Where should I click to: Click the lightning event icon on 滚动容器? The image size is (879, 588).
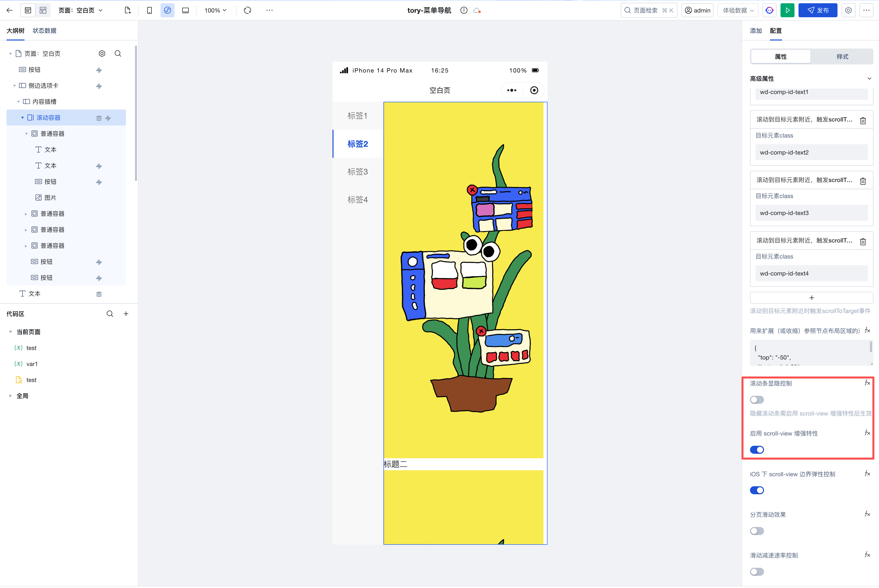click(108, 118)
